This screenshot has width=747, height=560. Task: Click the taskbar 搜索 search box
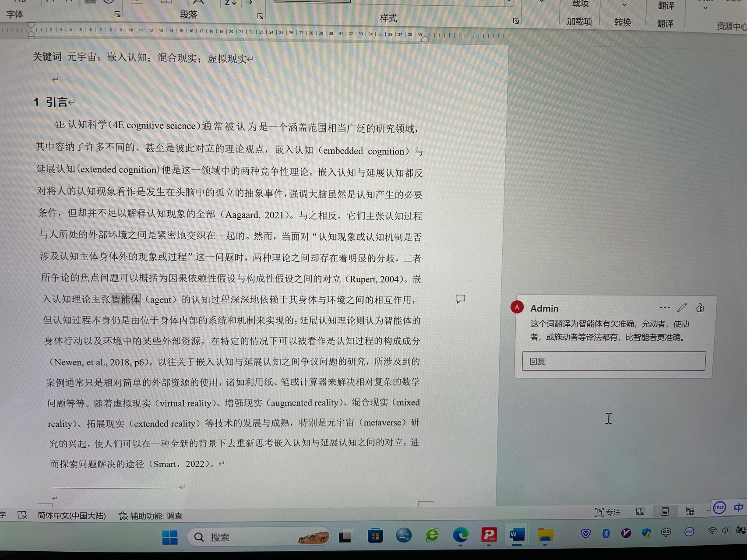tap(258, 537)
